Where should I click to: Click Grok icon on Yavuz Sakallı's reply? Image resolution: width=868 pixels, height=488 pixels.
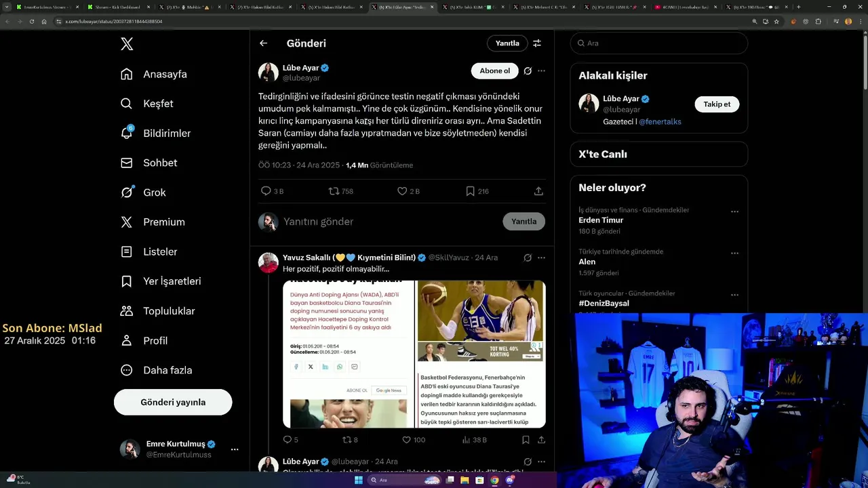[x=528, y=258]
